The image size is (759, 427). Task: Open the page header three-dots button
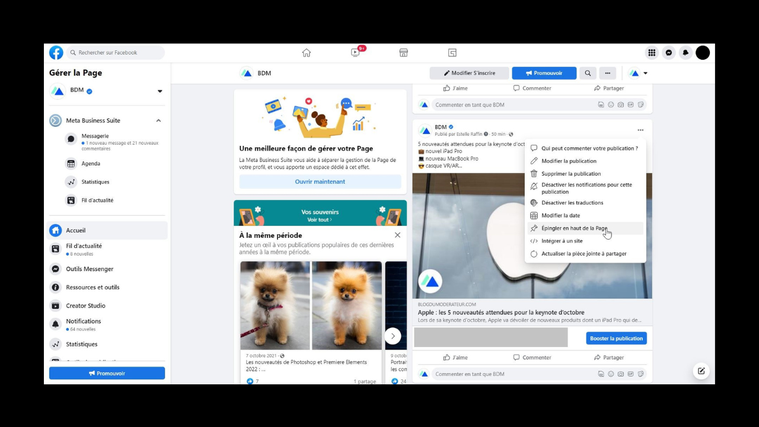point(607,73)
